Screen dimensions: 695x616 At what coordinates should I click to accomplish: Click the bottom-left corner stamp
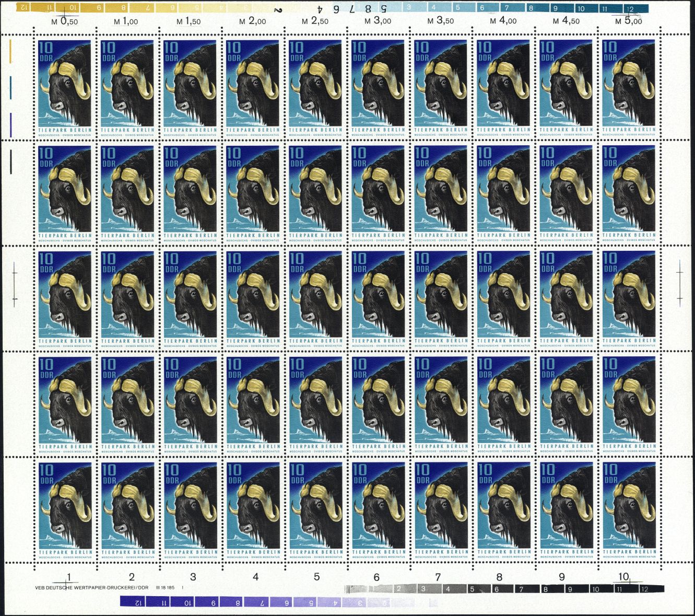tap(65, 510)
